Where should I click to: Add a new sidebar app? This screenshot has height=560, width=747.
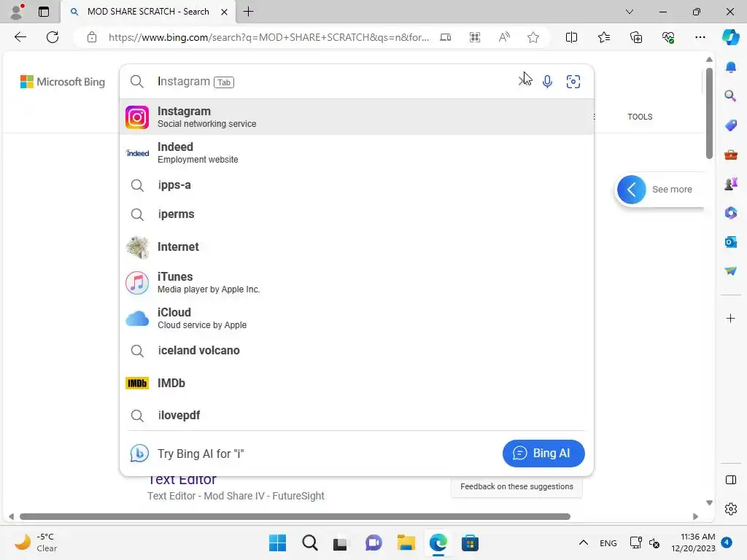[x=730, y=318]
